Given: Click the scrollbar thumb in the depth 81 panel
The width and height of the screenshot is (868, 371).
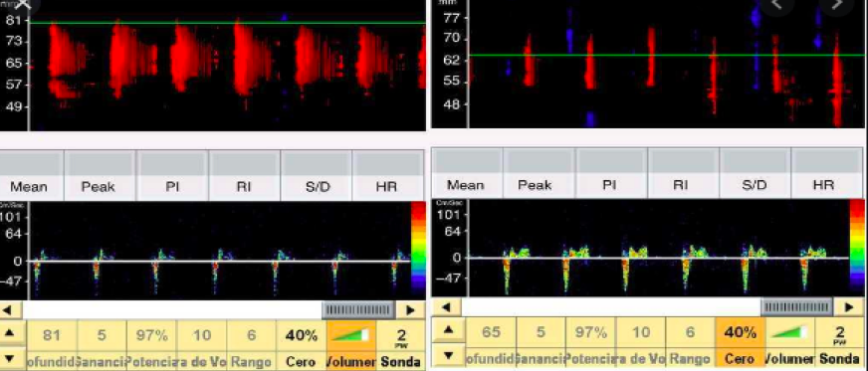Looking at the screenshot, I should pyautogui.click(x=358, y=309).
